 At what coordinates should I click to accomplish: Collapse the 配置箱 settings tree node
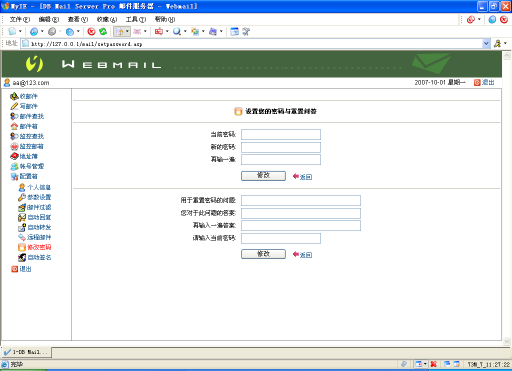24,176
